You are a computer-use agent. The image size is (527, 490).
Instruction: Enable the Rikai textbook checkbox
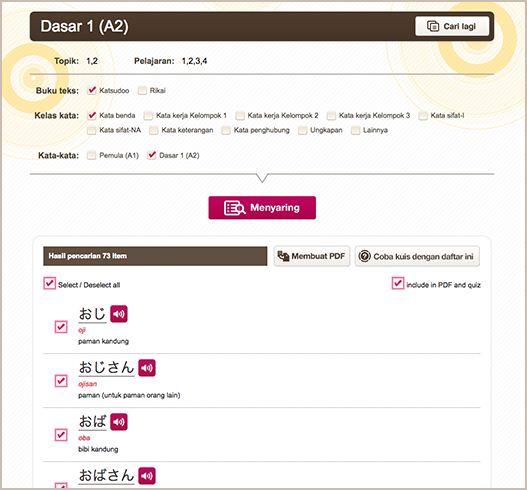pyautogui.click(x=142, y=90)
